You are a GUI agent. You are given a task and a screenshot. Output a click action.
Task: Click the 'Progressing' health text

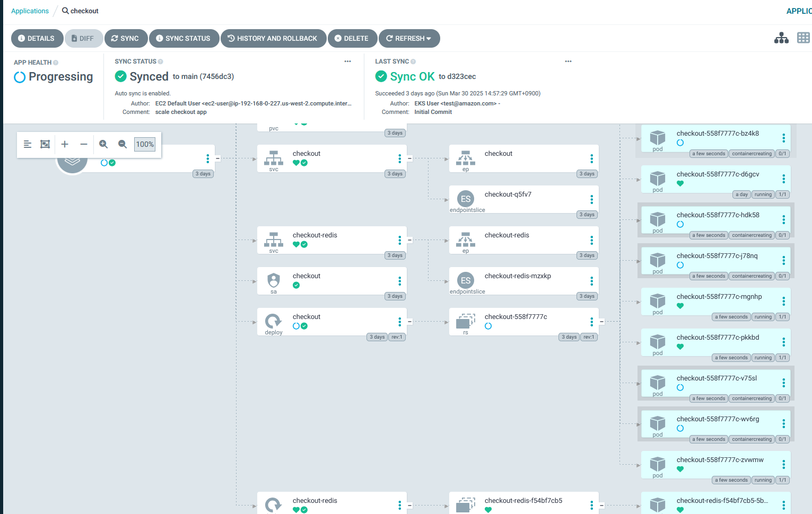[60, 77]
